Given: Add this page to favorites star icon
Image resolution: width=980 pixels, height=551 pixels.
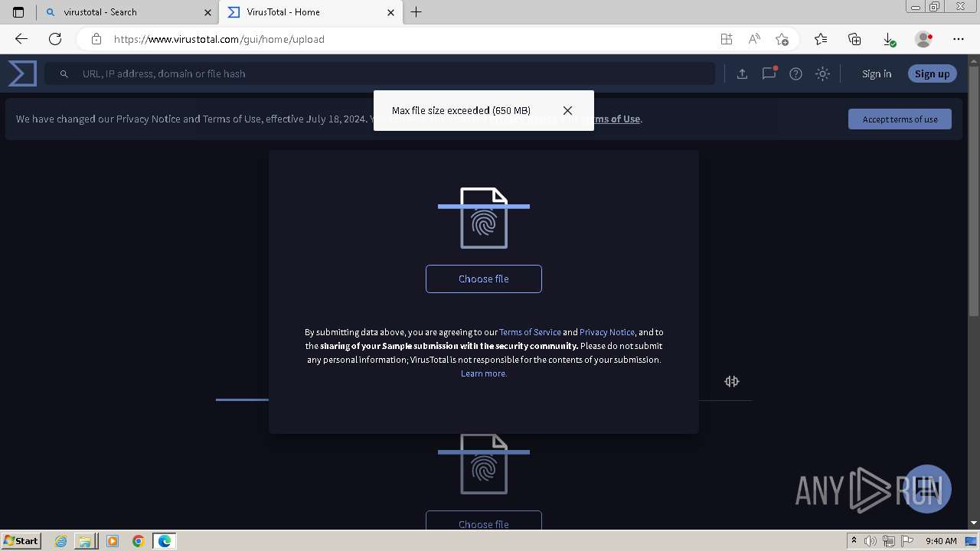Looking at the screenshot, I should (x=782, y=39).
